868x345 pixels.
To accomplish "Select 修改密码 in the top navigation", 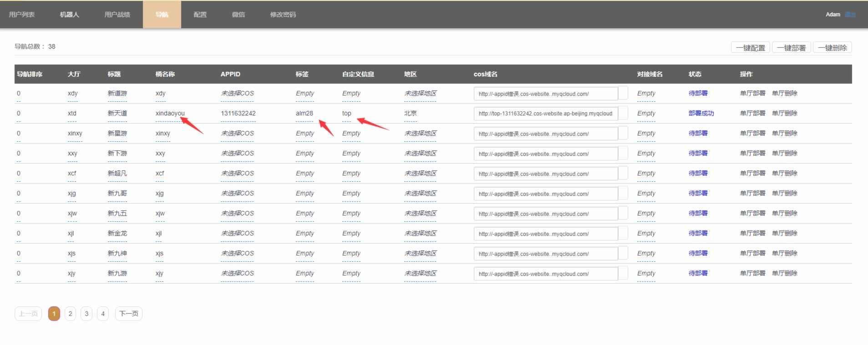I will point(283,15).
